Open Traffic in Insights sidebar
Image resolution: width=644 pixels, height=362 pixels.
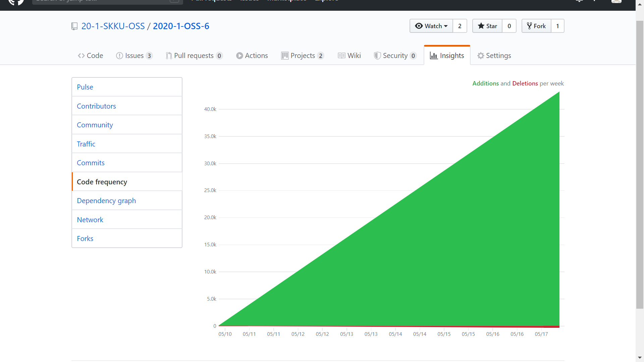[x=127, y=144]
